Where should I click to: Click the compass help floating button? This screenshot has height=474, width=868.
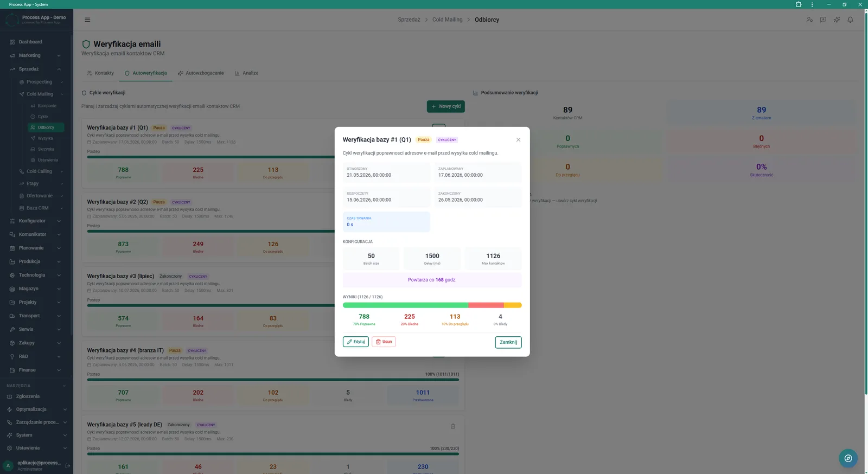(848, 458)
